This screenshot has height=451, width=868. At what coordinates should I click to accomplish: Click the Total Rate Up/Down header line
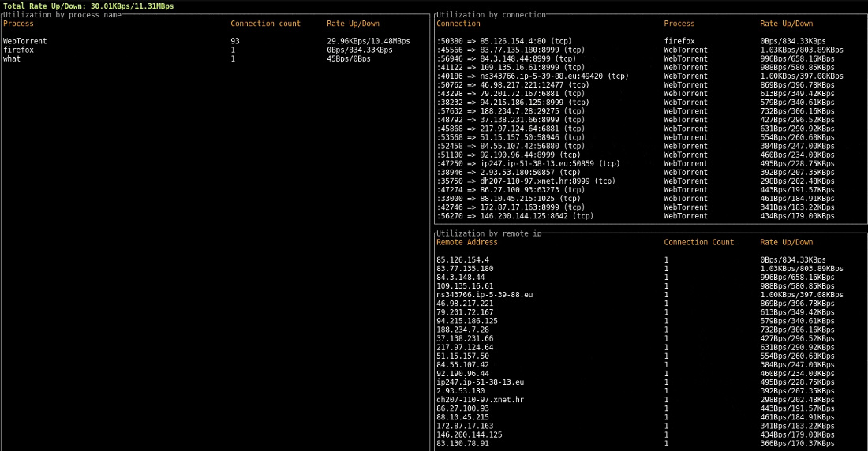88,6
